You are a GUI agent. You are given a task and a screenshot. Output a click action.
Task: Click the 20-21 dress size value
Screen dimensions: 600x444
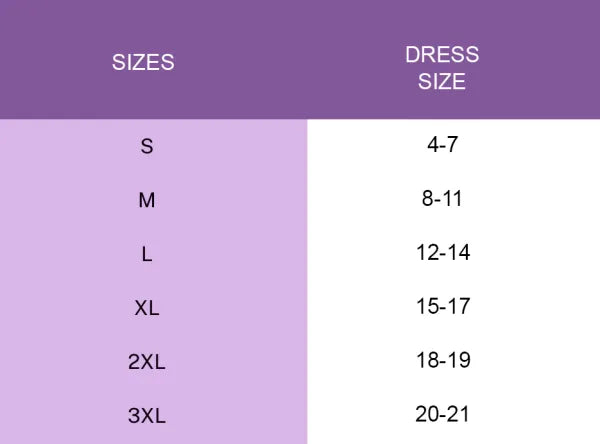pyautogui.click(x=442, y=415)
